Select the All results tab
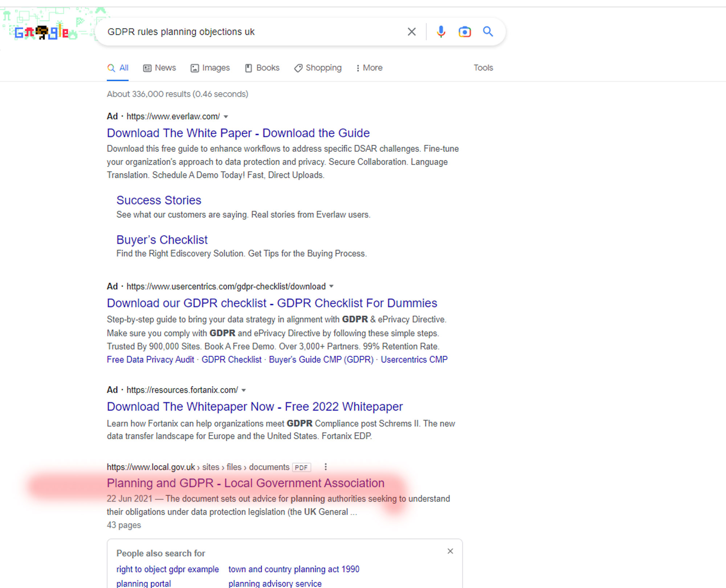The height and width of the screenshot is (588, 726). 118,68
